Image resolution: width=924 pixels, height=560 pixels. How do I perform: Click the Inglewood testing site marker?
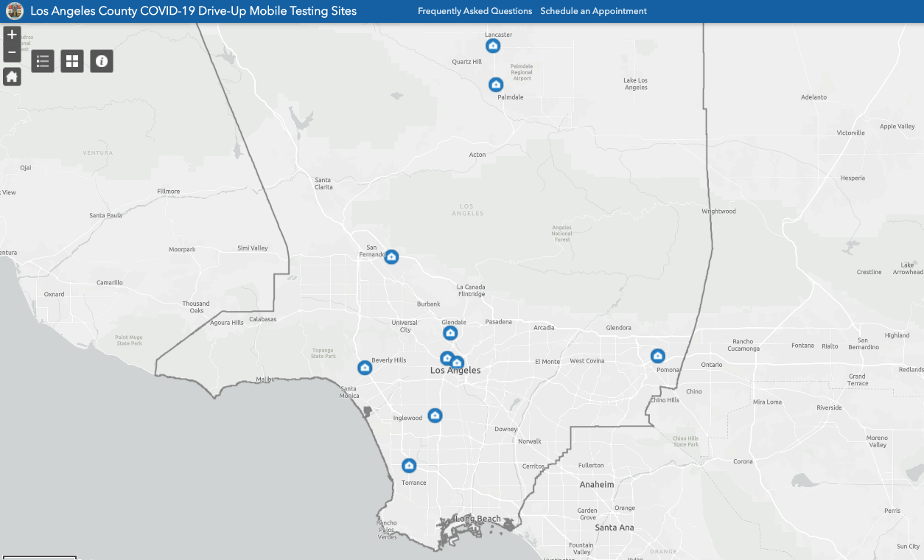point(435,416)
